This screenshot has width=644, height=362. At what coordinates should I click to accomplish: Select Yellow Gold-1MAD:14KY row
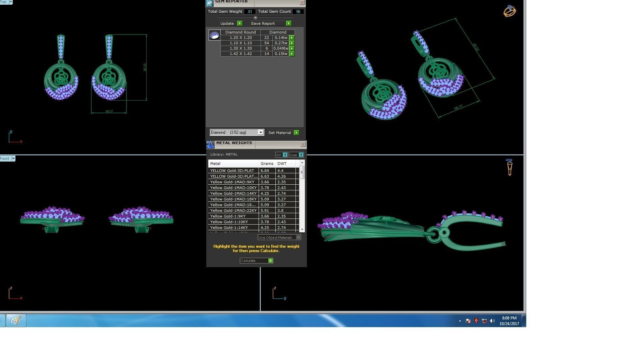tap(254, 193)
